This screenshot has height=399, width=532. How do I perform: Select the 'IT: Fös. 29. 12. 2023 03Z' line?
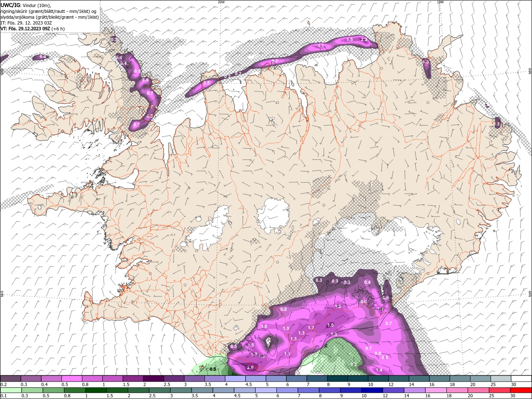[26, 23]
